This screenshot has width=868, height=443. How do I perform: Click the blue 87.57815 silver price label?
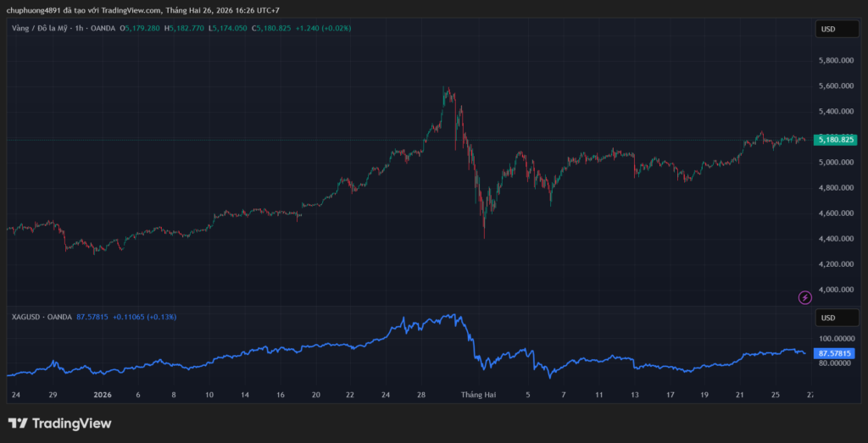coord(836,353)
